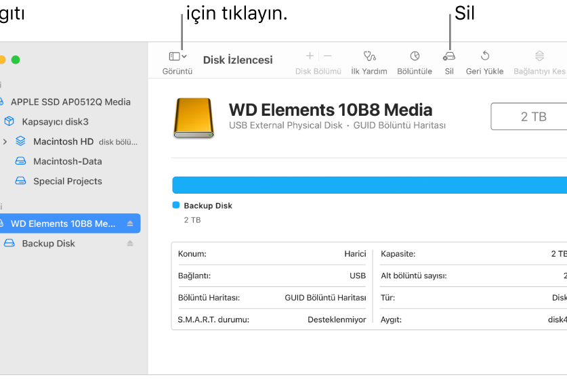The height and width of the screenshot is (392, 567).
Task: Click the Sil erase toolbar icon
Action: pyautogui.click(x=449, y=56)
